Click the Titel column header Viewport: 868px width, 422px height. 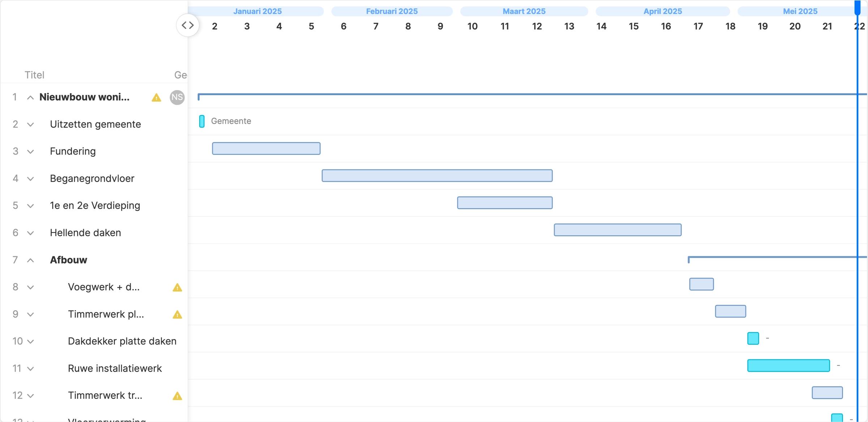tap(35, 75)
